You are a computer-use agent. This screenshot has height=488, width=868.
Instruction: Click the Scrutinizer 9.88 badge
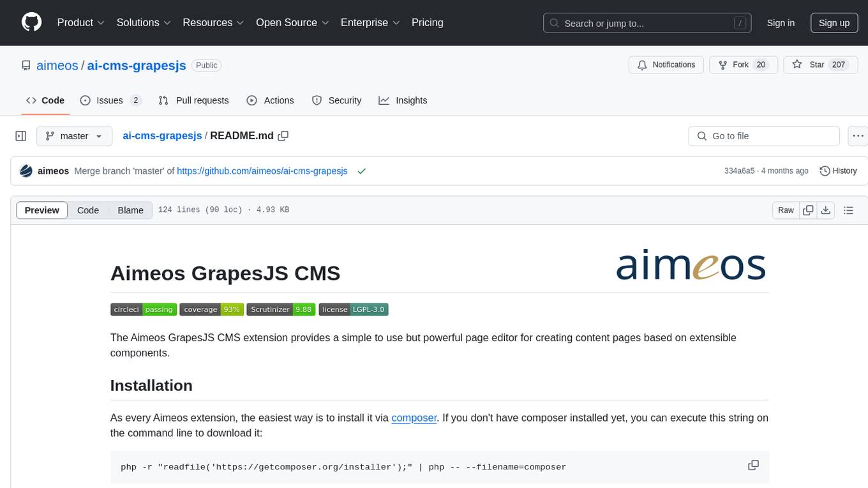(281, 309)
